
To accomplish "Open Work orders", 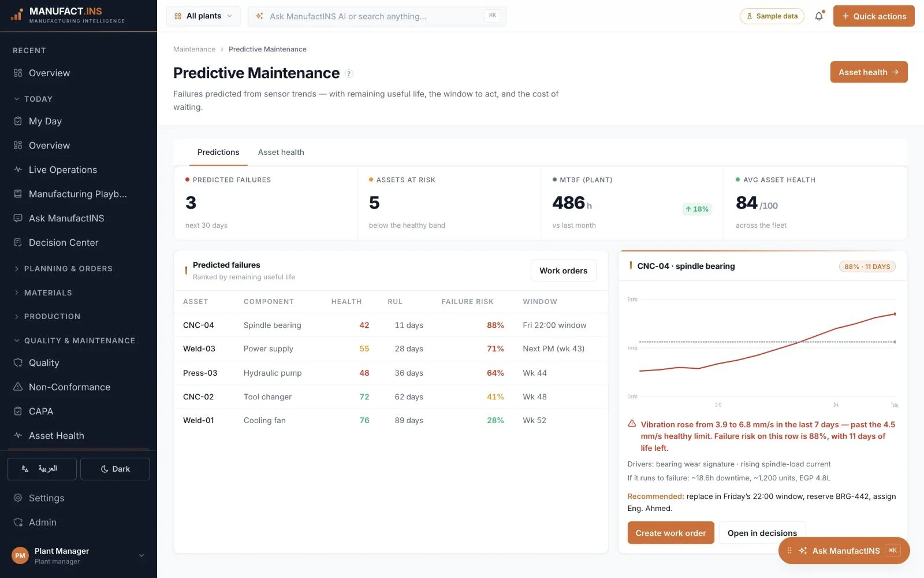I will point(563,271).
